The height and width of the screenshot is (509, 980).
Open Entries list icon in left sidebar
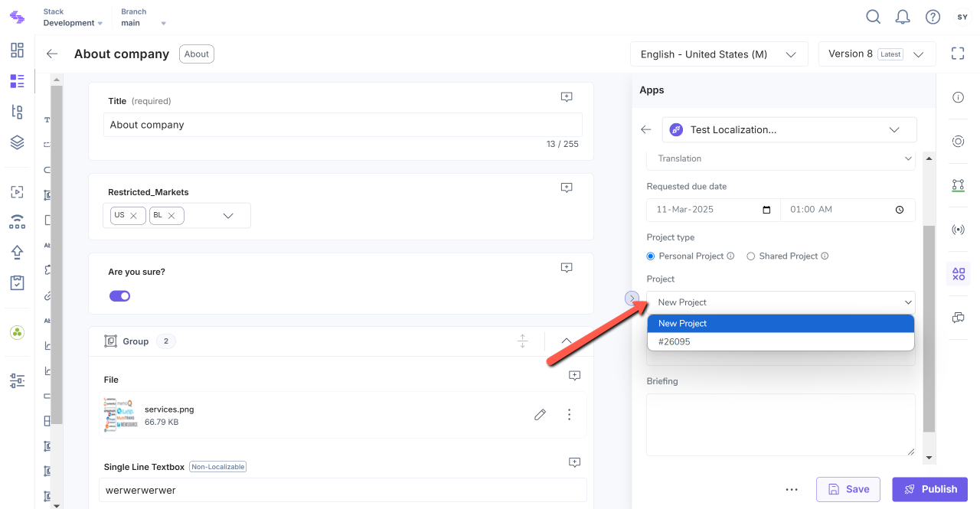(17, 81)
